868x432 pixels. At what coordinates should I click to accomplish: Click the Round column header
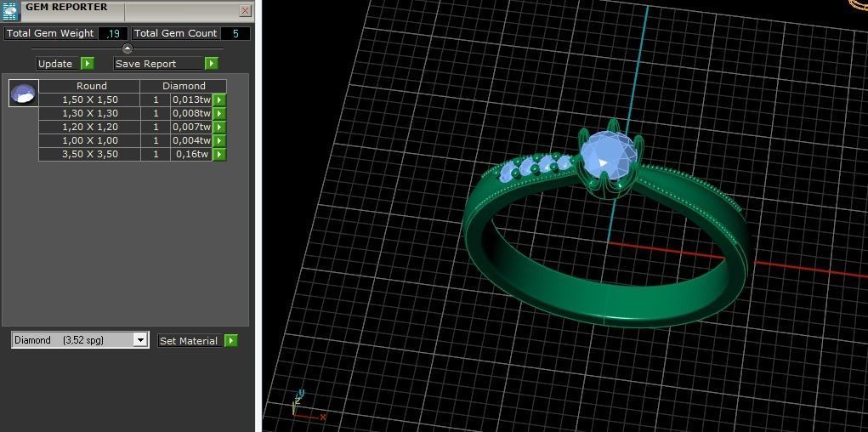tap(91, 86)
